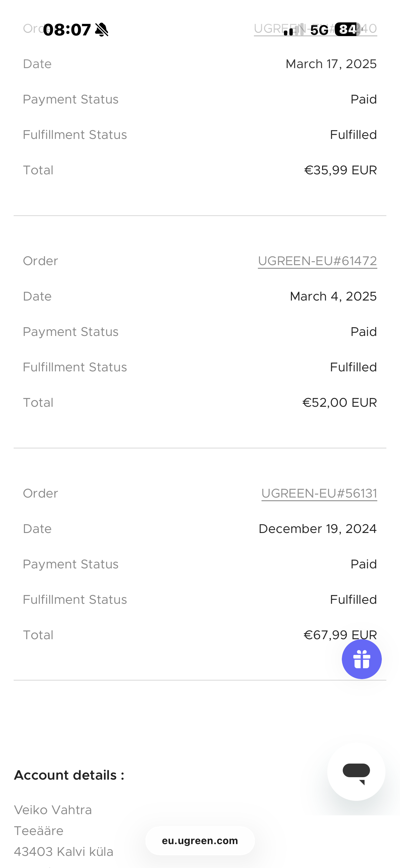Tap the silent mode bell icon
This screenshot has width=400, height=868.
pyautogui.click(x=102, y=30)
